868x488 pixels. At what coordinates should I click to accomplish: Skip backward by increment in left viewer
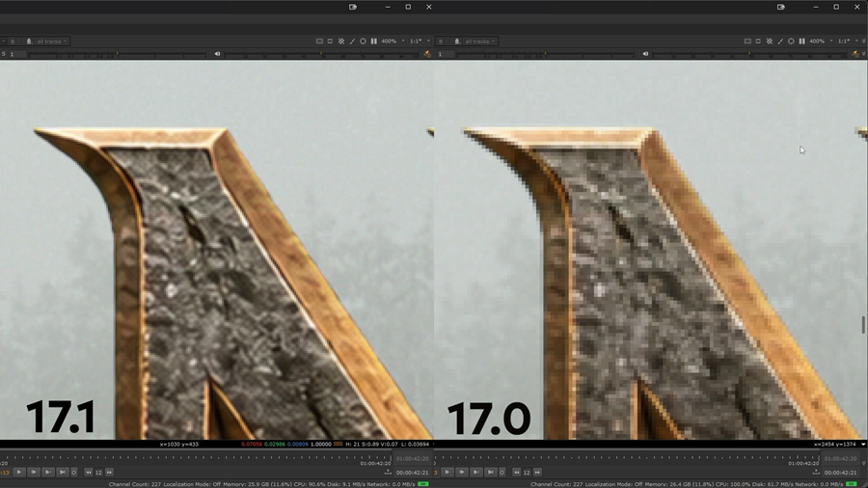pyautogui.click(x=89, y=472)
